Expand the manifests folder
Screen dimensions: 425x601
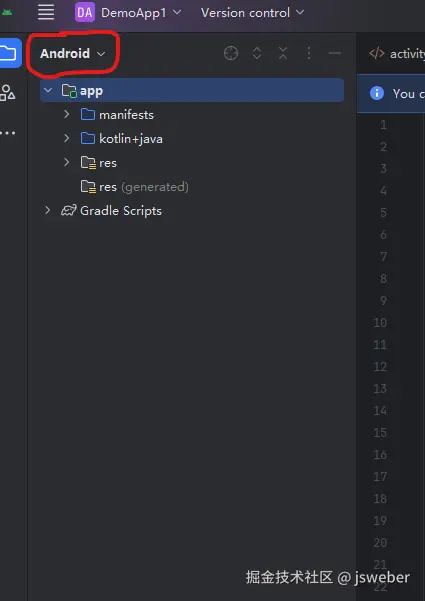click(x=67, y=114)
